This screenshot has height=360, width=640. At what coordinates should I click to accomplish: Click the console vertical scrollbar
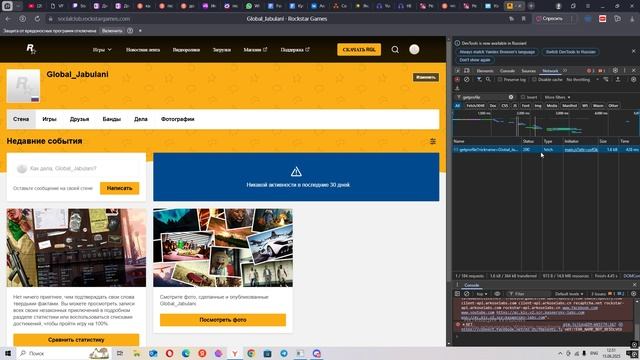pos(637,320)
